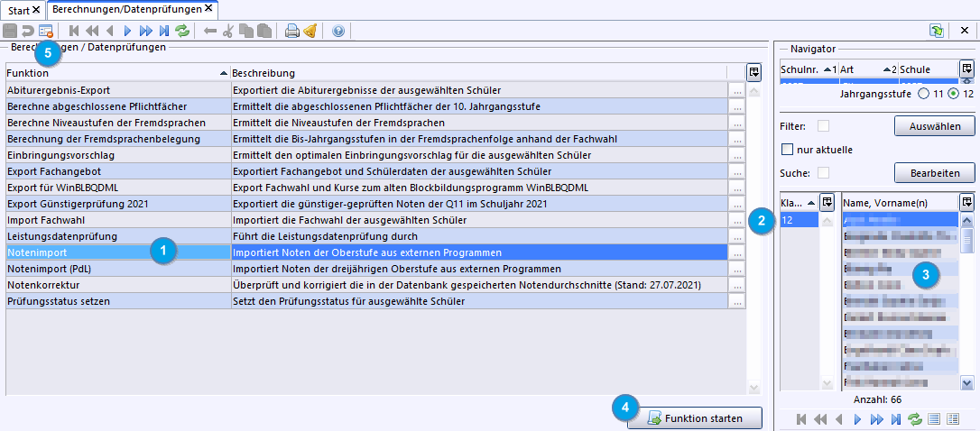Open ellipsis button in Notenimport row
The width and height of the screenshot is (980, 431).
(x=737, y=252)
